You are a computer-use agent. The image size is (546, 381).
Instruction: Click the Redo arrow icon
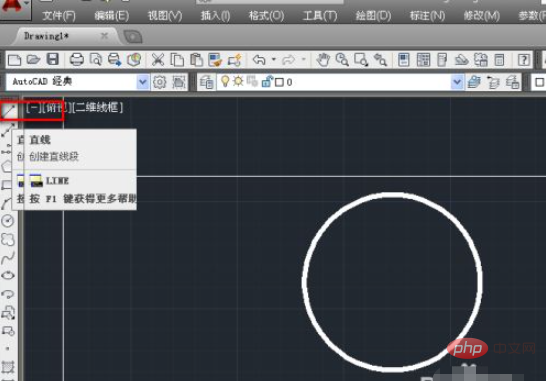[289, 60]
